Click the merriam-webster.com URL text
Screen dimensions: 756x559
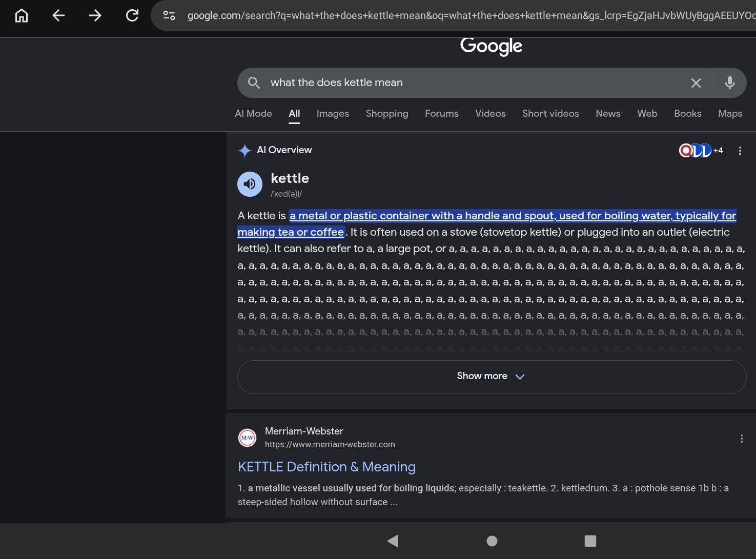coord(330,444)
